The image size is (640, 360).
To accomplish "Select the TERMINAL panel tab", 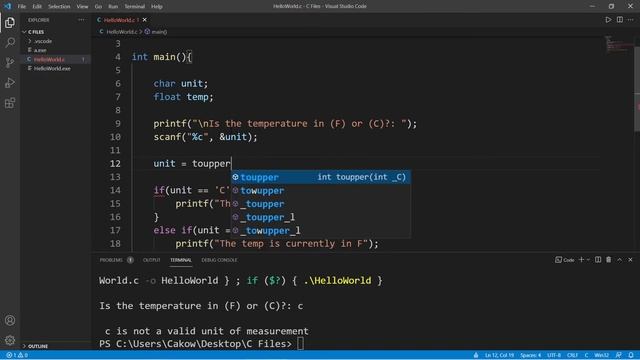I will point(181,260).
